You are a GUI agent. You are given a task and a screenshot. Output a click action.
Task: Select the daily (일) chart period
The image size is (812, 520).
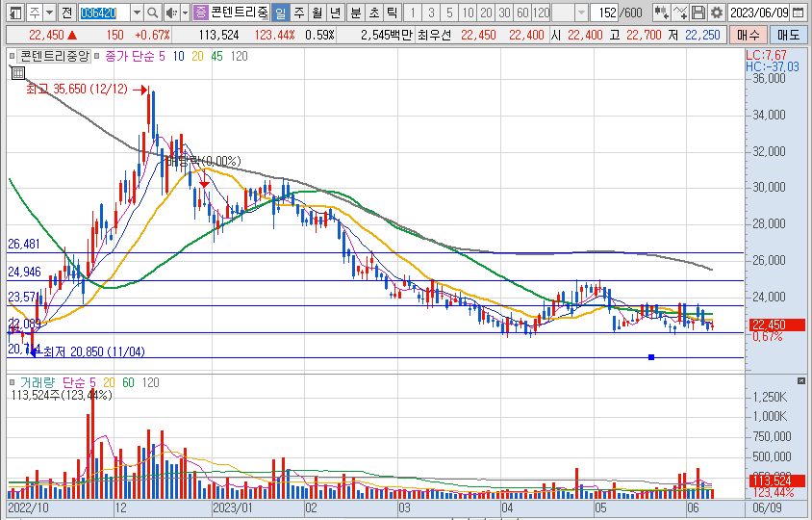280,13
